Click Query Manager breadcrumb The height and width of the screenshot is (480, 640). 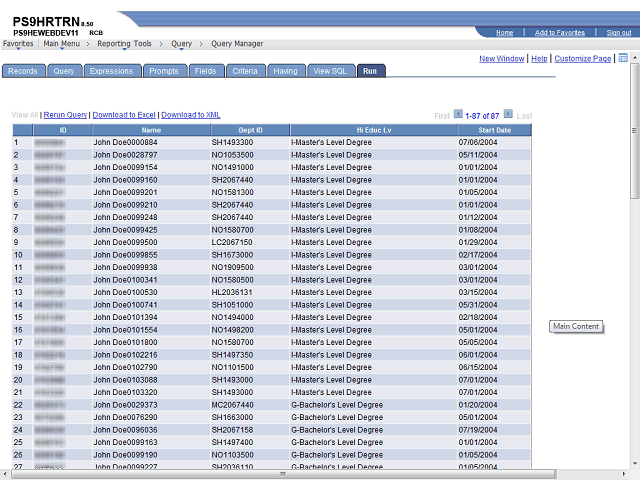tap(237, 44)
